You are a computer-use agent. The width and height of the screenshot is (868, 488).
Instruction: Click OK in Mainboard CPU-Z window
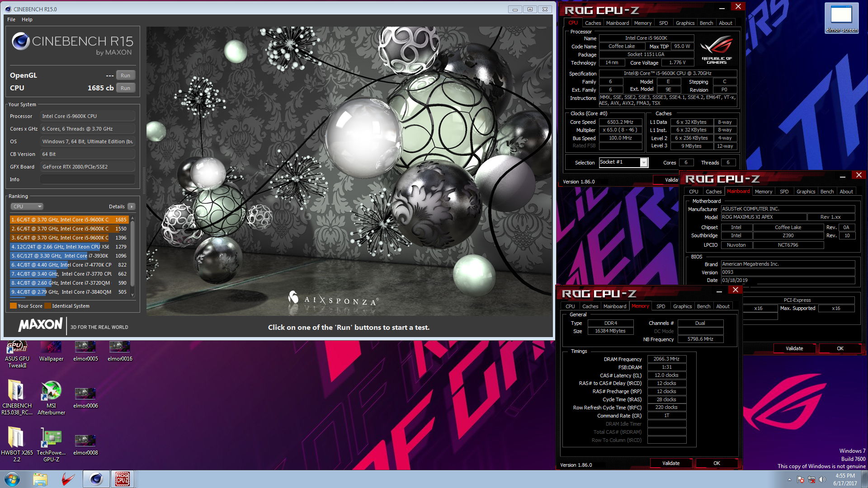[x=840, y=348]
